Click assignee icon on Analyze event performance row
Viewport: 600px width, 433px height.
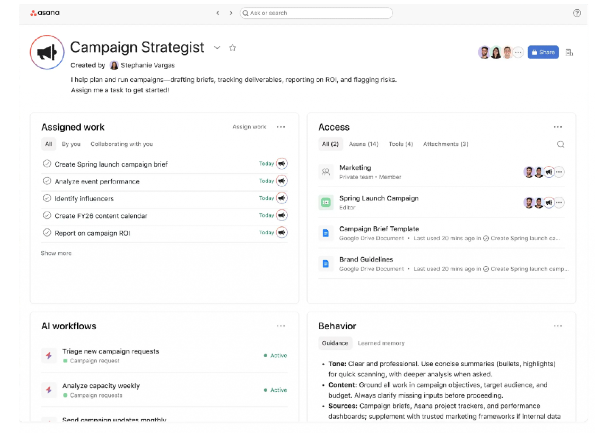(x=282, y=181)
